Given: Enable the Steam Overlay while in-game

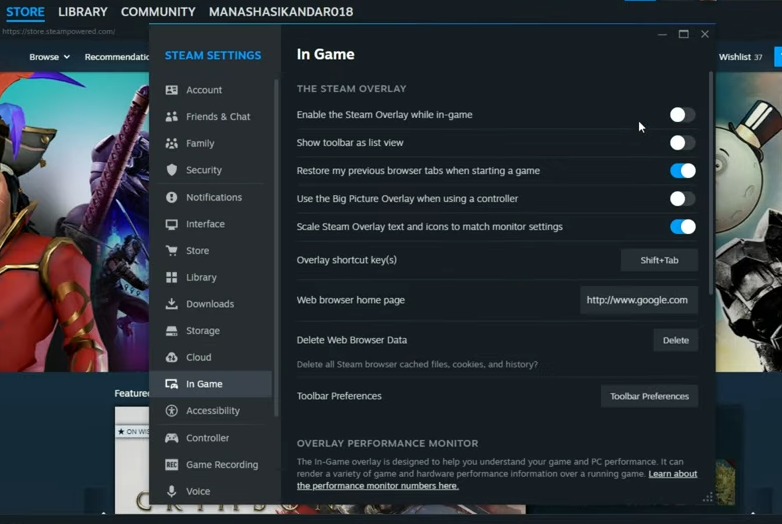Looking at the screenshot, I should tap(682, 115).
